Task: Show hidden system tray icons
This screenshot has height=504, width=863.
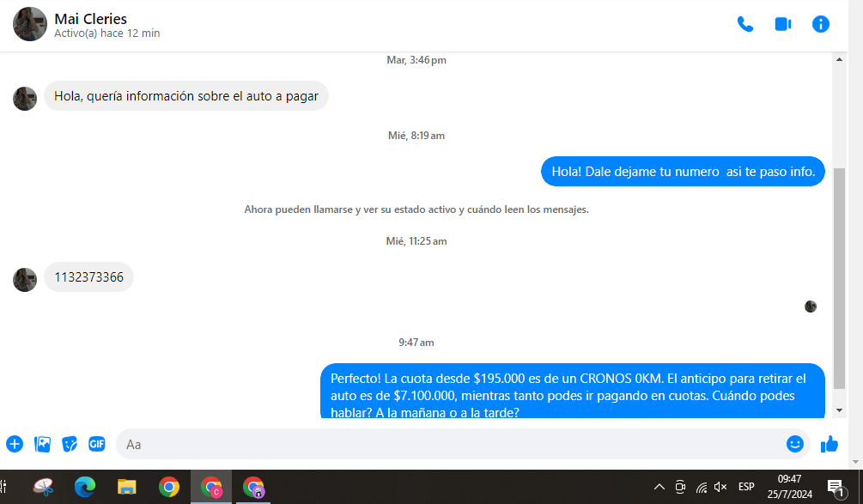Action: 659,487
